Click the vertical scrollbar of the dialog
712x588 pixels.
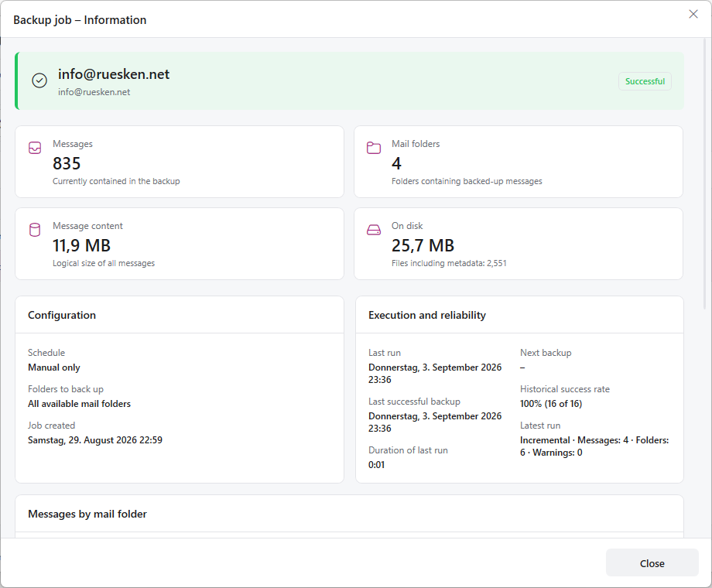coord(704,173)
